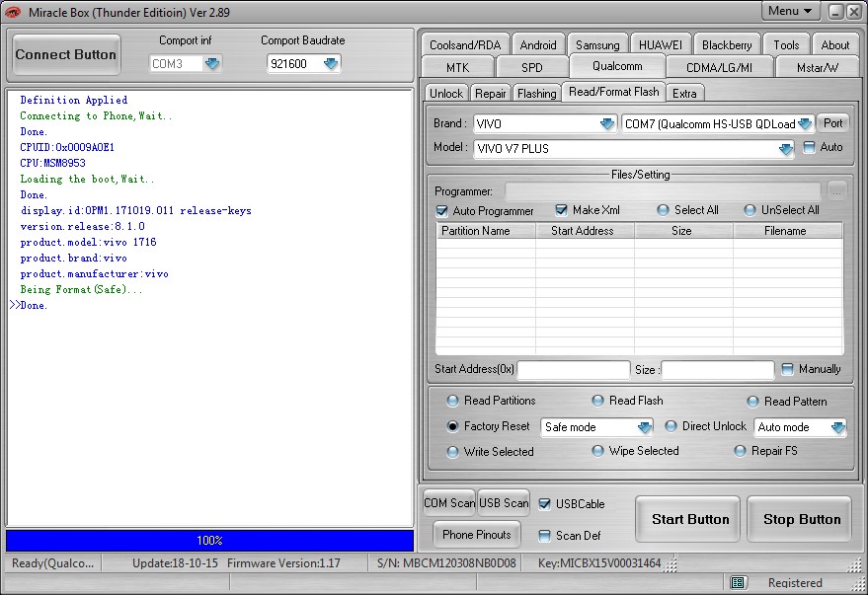Switch to the Mstar/W tab
This screenshot has height=595, width=868.
[817, 67]
